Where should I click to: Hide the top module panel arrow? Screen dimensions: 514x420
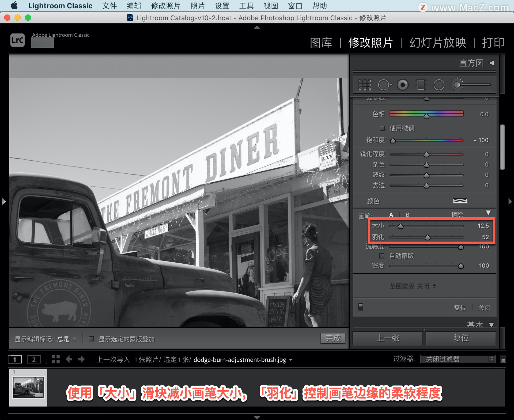[x=257, y=27]
